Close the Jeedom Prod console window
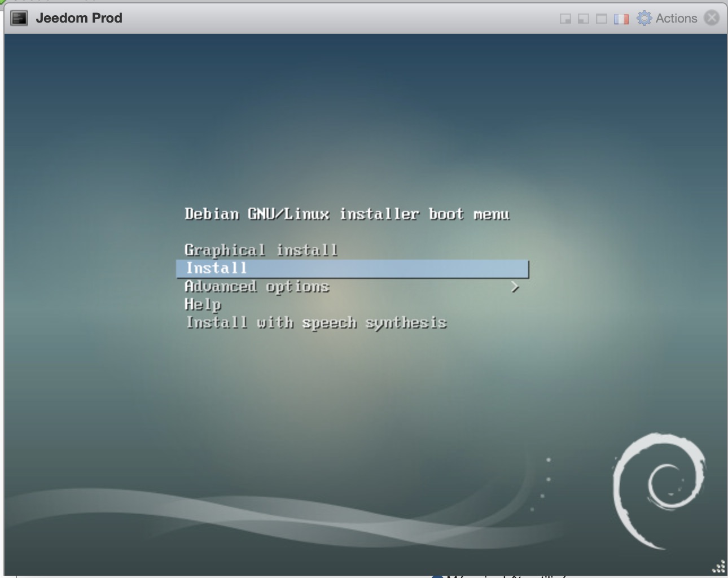Viewport: 728px width, 578px height. pos(712,18)
